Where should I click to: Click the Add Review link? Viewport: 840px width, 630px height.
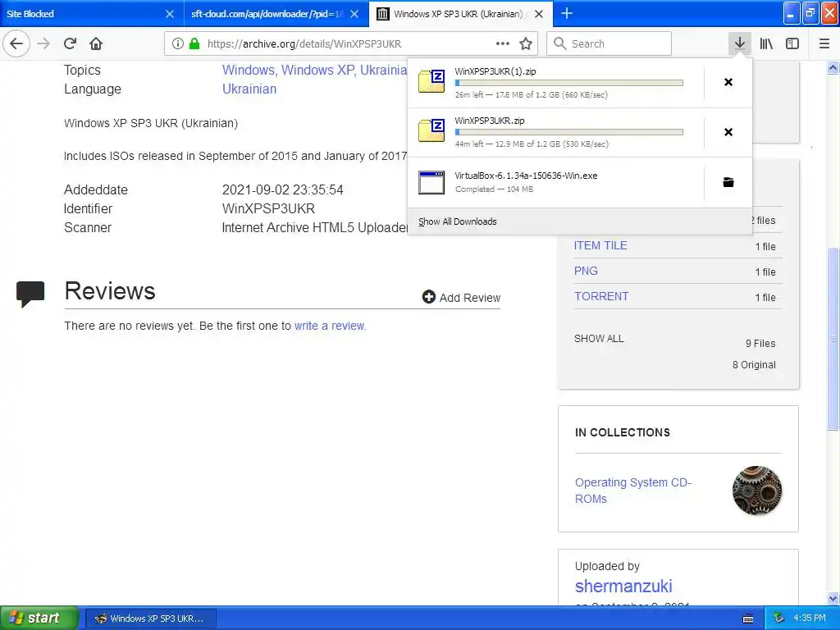(x=469, y=298)
